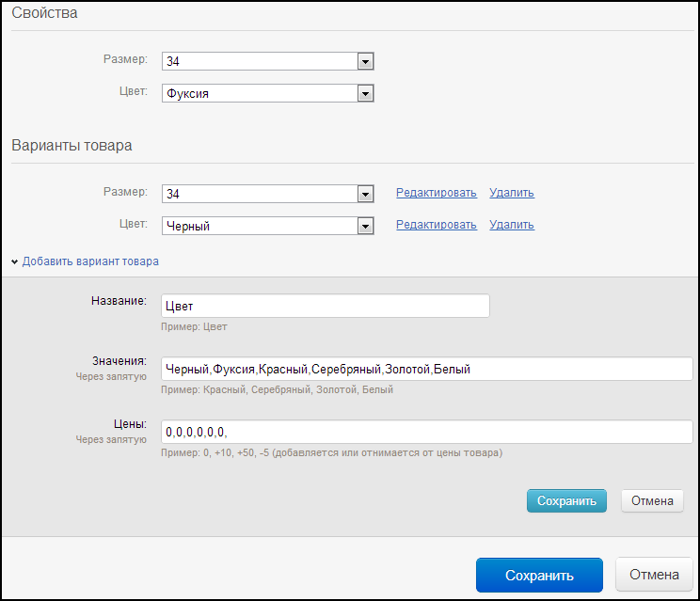This screenshot has width=700, height=601.
Task: Click into the Значения comma-separated values field
Action: point(426,369)
